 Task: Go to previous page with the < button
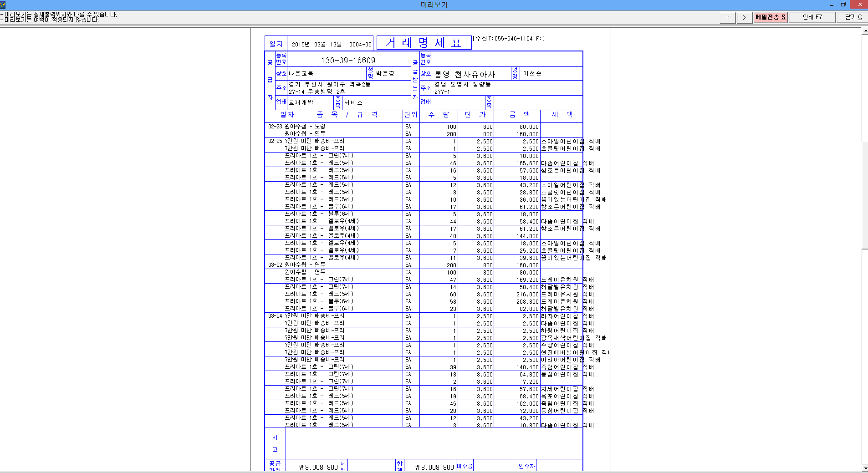pyautogui.click(x=728, y=17)
